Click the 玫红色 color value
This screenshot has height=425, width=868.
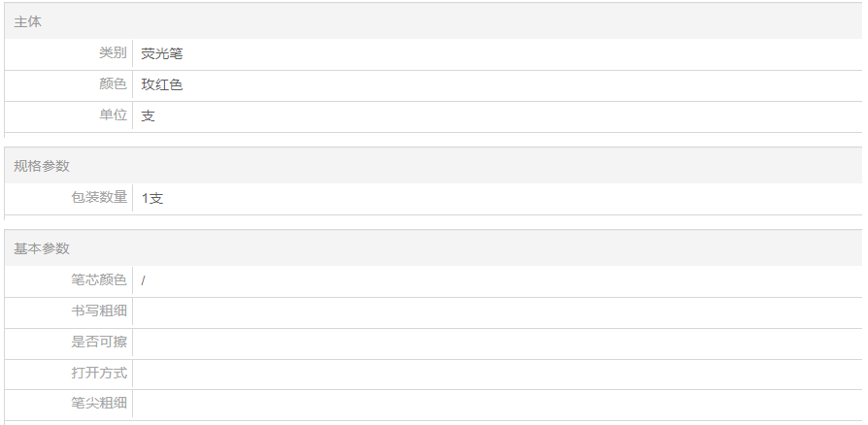click(161, 85)
